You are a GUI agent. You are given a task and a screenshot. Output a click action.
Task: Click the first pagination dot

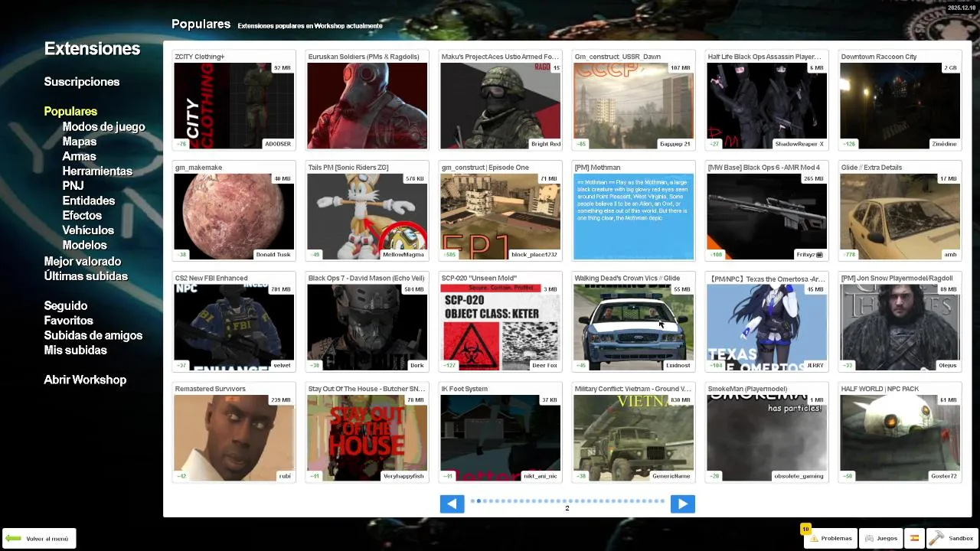point(472,501)
